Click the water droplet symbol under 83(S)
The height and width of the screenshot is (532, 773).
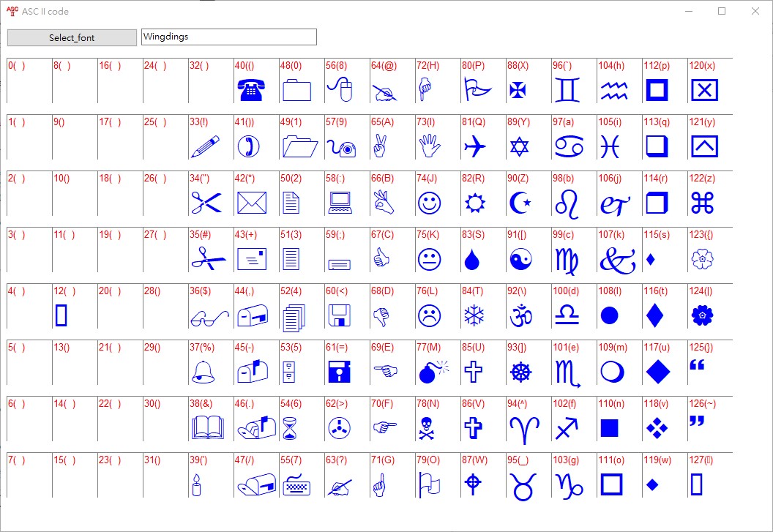tap(472, 260)
